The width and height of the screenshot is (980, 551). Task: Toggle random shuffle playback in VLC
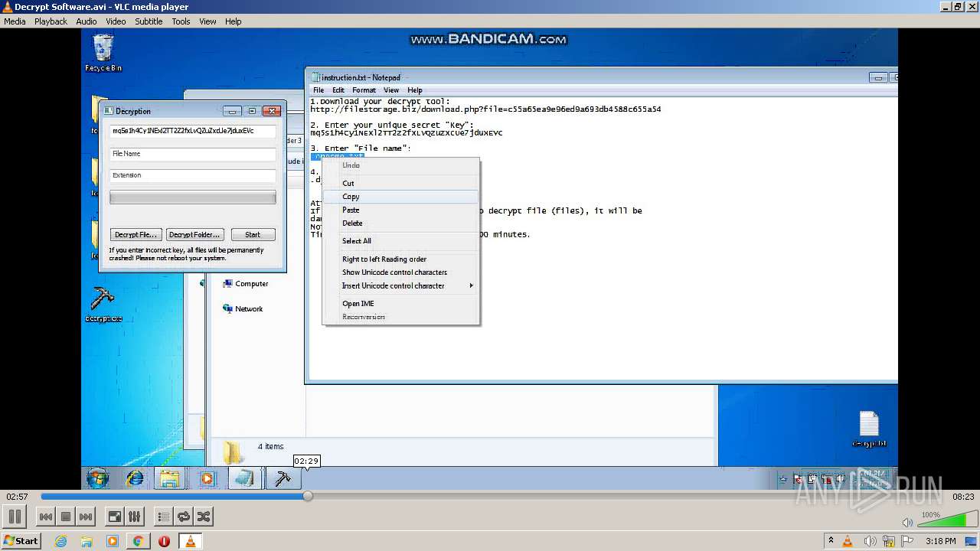pos(203,517)
